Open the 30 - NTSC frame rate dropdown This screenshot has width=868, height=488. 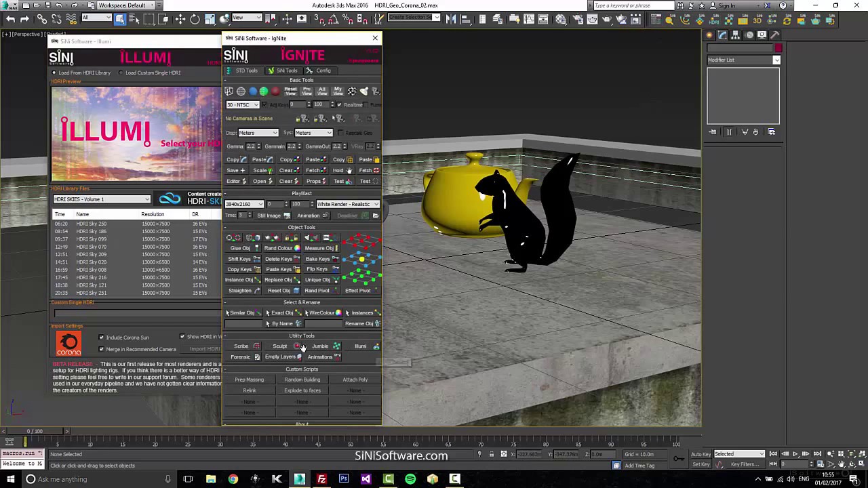pyautogui.click(x=243, y=105)
